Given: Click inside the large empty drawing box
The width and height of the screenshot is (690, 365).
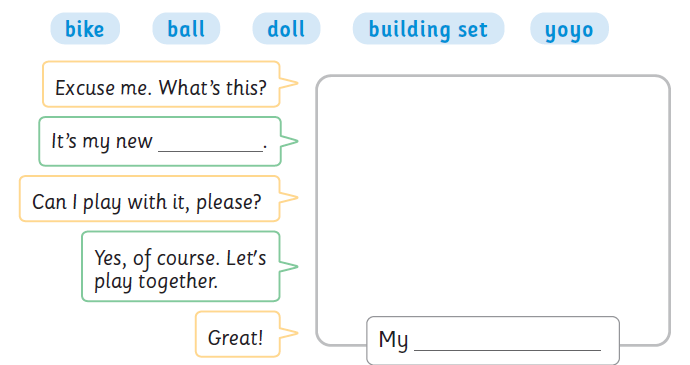Looking at the screenshot, I should tap(493, 196).
